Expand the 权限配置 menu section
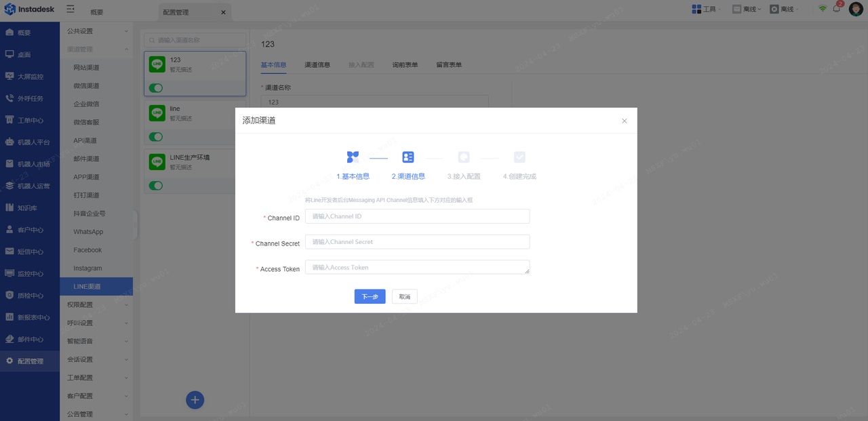This screenshot has height=421, width=868. [x=96, y=305]
